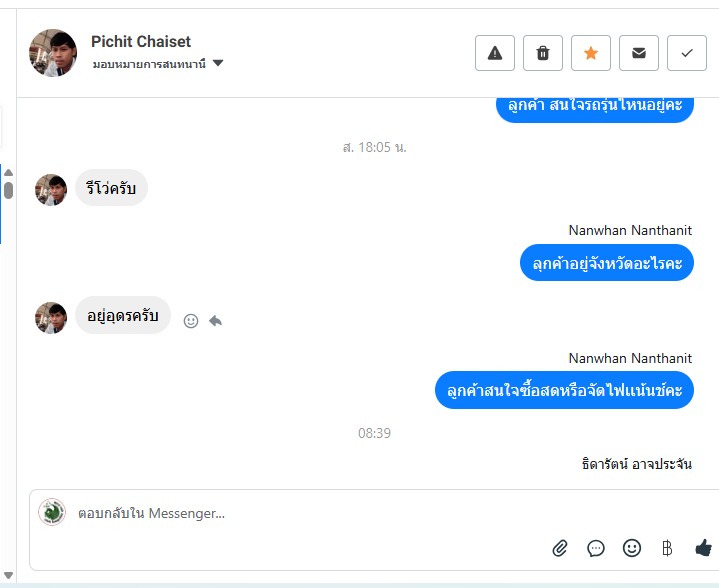React to the "อยู่อุดรครับ" message with emoji
The width and height of the screenshot is (719, 588).
[x=191, y=321]
